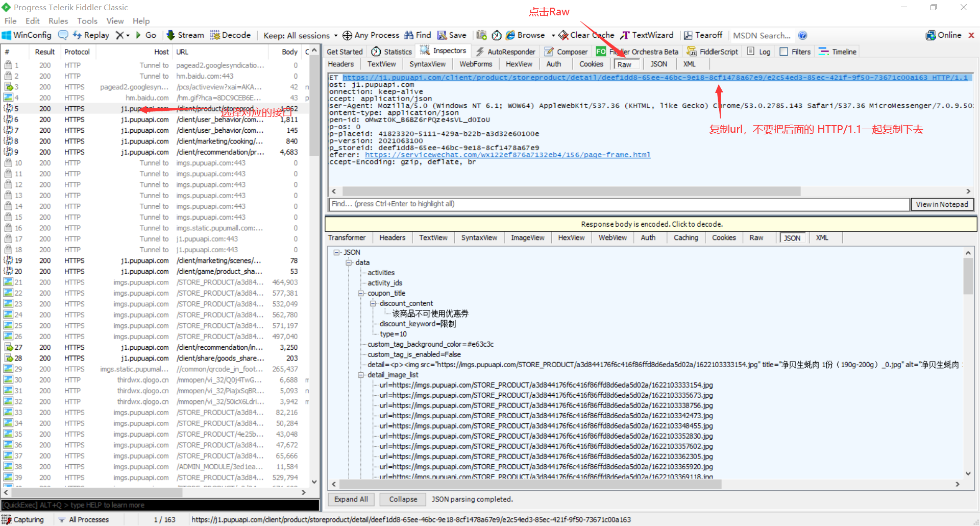980x526 pixels.
Task: Open the Browse dropdown arrow
Action: point(553,35)
